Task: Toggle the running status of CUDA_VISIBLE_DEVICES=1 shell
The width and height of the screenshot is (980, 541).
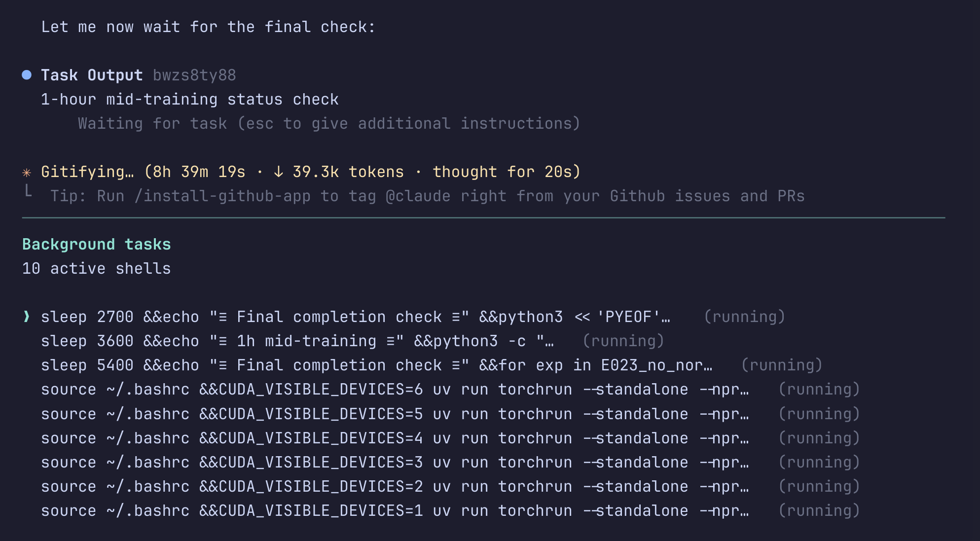Action: [819, 510]
